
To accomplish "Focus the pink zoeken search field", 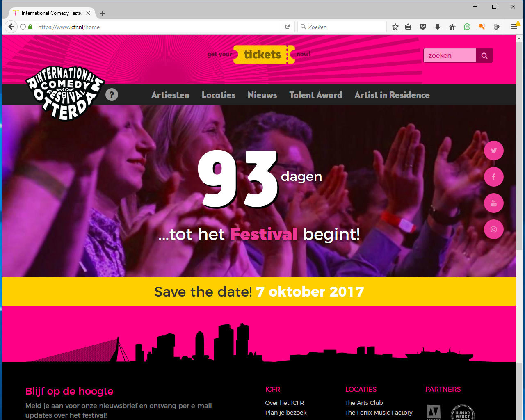I will tap(450, 56).
